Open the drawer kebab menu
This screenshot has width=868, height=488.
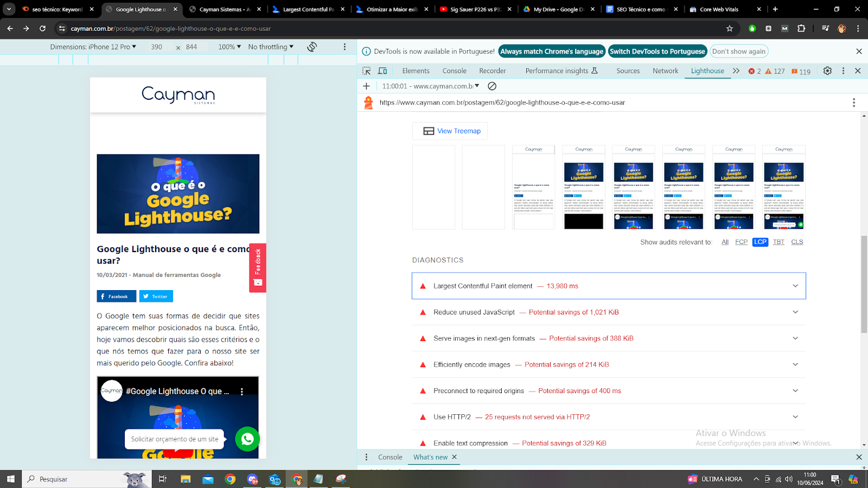[366, 457]
